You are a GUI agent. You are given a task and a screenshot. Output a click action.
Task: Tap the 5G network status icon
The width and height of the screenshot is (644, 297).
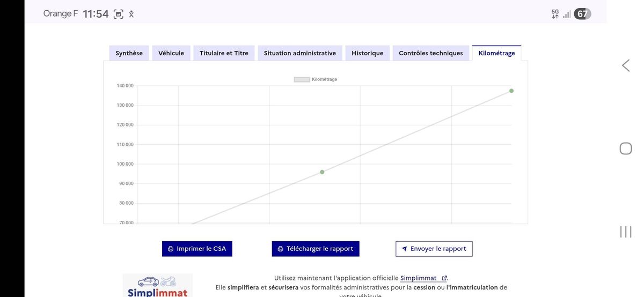tap(555, 14)
